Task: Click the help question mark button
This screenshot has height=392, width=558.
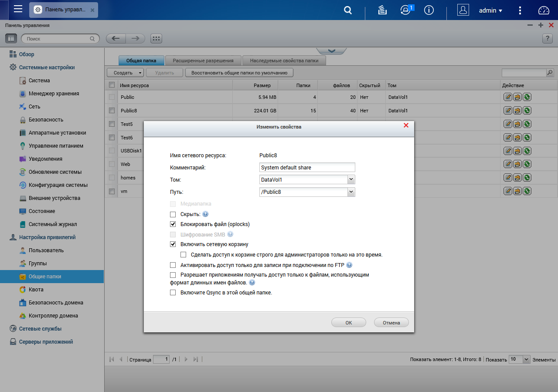Action: click(548, 39)
